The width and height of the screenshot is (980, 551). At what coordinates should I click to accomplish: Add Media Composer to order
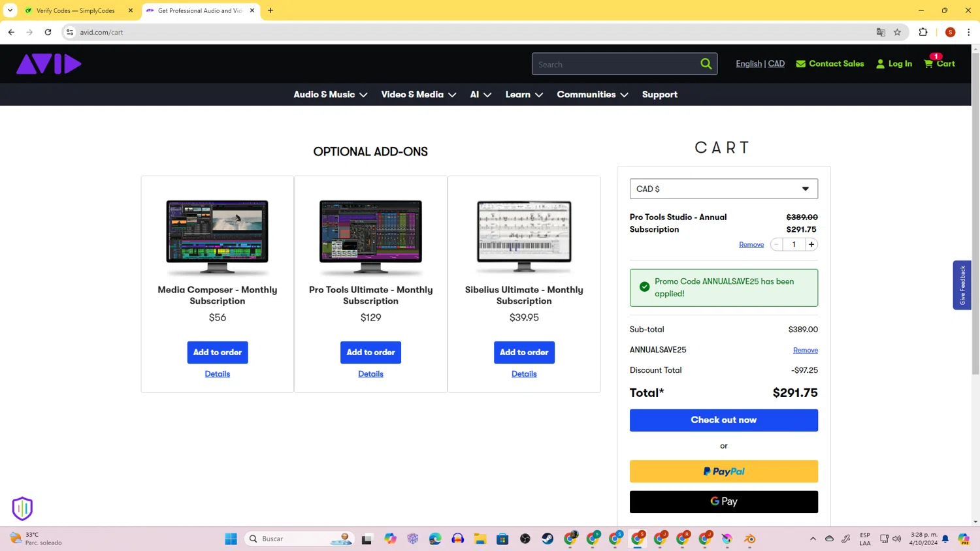pyautogui.click(x=218, y=353)
